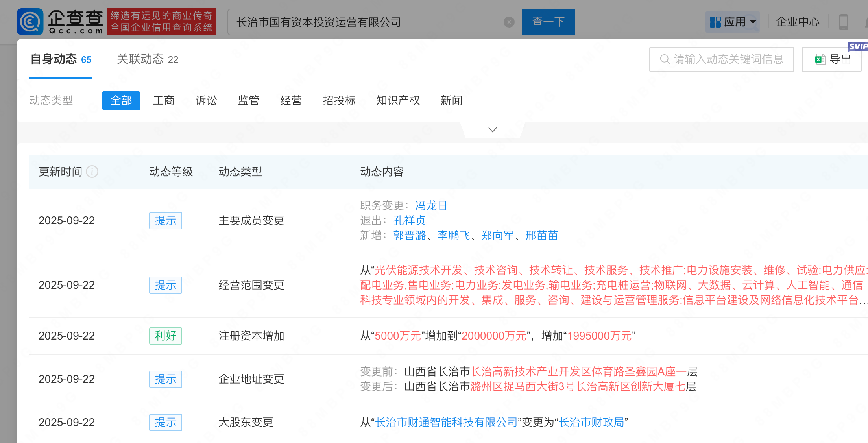Switch to the 关联动态 tab
This screenshot has height=443, width=868.
coord(148,59)
